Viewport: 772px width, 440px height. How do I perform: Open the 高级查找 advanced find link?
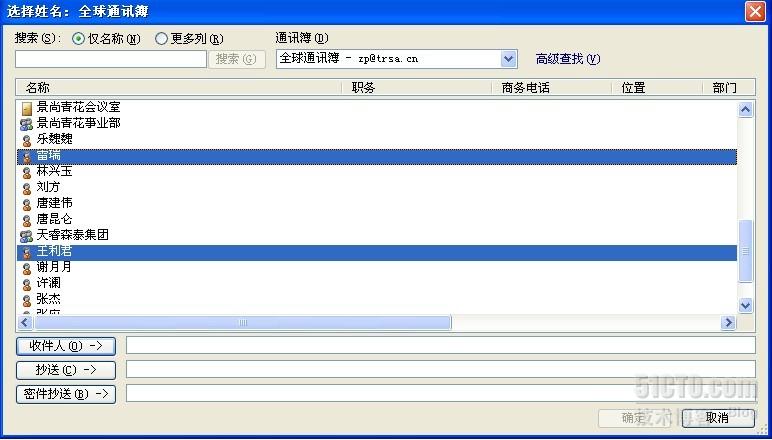tap(568, 59)
